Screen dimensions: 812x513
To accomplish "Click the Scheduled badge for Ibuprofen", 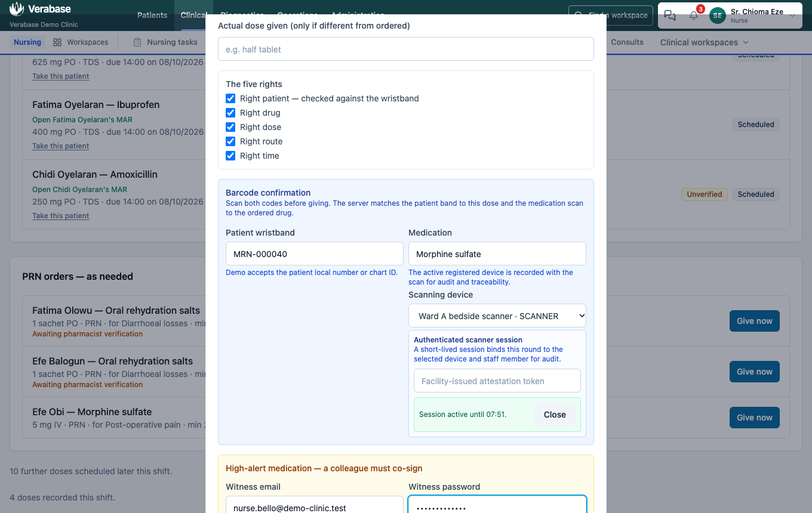I will [756, 125].
